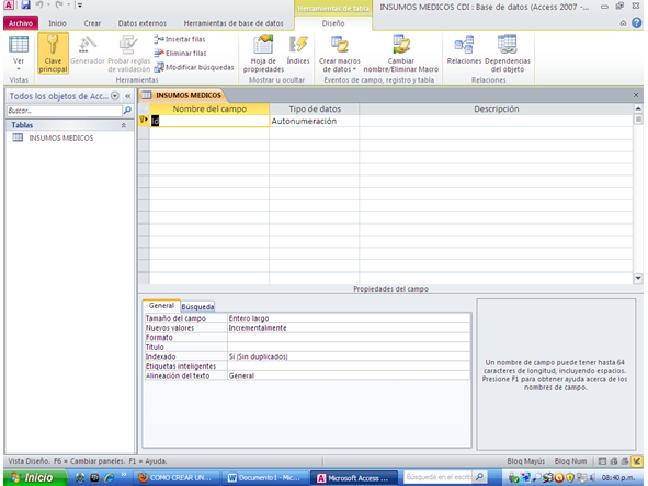The width and height of the screenshot is (648, 486).
Task: Open the Índices window
Action: click(x=298, y=51)
